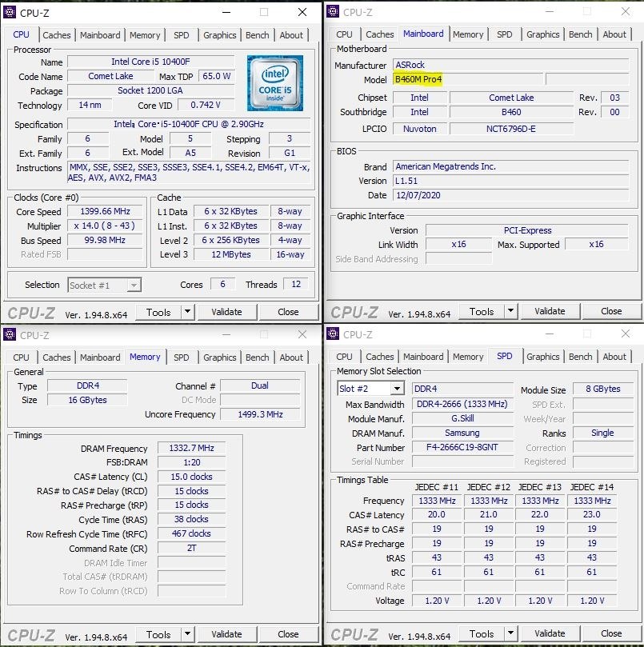Select About tab in Memory window
This screenshot has width=644, height=647.
[291, 357]
